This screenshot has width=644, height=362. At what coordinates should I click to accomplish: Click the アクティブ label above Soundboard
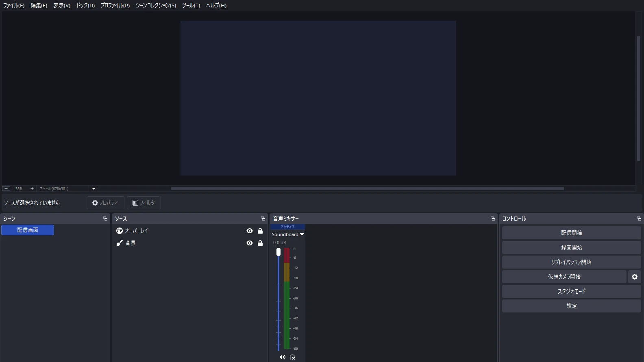tap(287, 227)
